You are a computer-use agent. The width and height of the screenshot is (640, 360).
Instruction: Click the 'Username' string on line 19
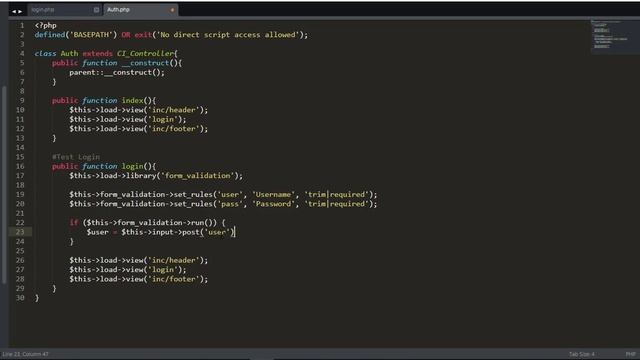pyautogui.click(x=273, y=194)
